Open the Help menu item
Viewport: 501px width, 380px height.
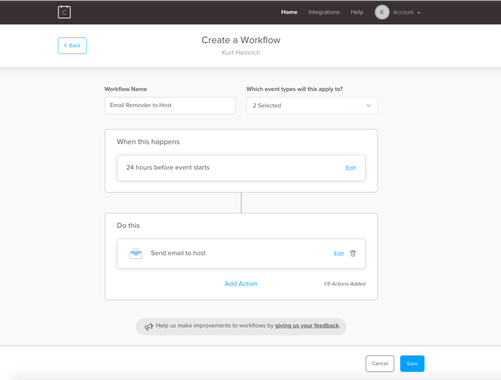357,12
